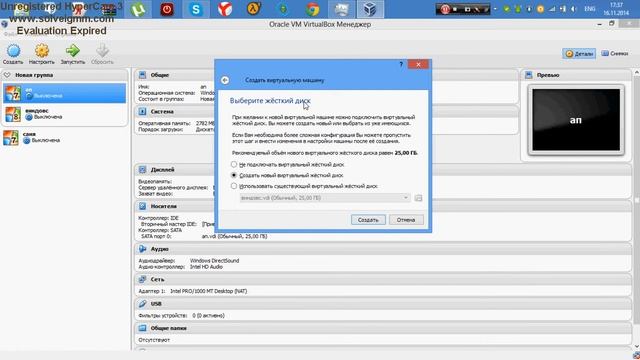640x360 pixels.
Task: Click 'Windows DirectSound' audio driver text
Action: 214,260
